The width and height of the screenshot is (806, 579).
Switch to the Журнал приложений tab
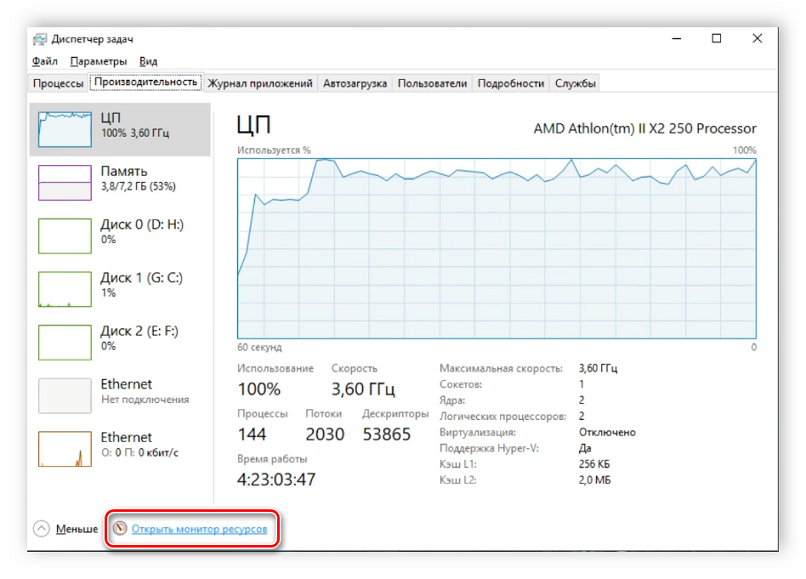[x=261, y=84]
